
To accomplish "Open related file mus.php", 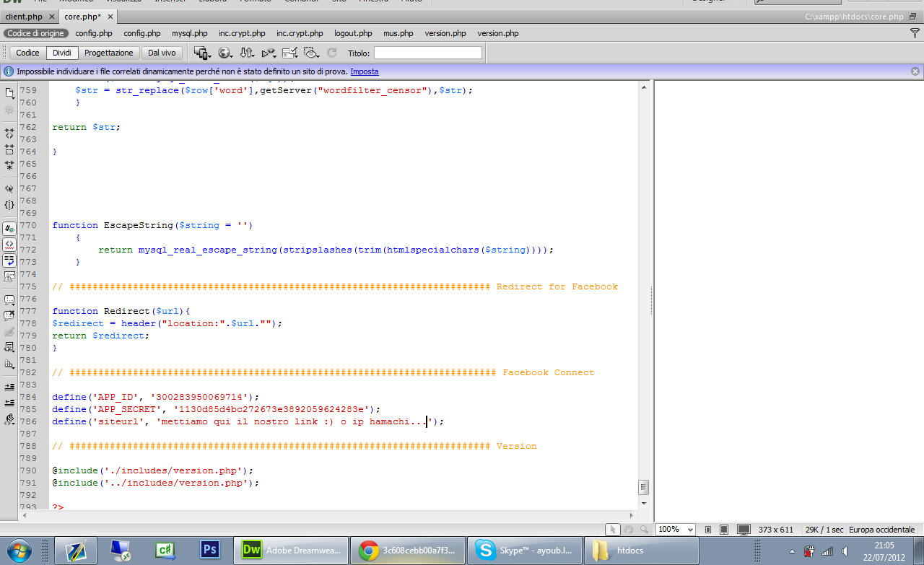I will [x=398, y=33].
